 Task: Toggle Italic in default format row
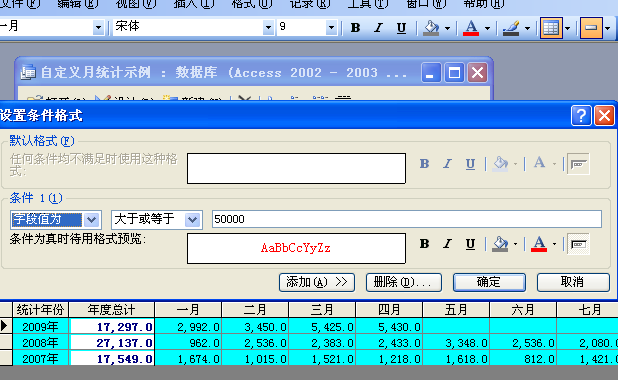click(447, 164)
